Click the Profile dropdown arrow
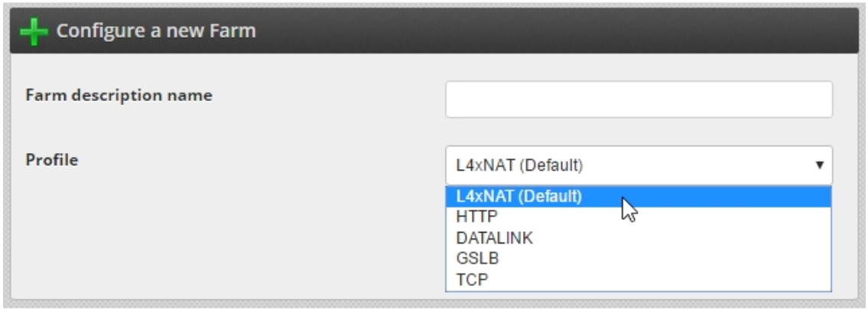Viewport: 868px width, 310px height. (819, 165)
